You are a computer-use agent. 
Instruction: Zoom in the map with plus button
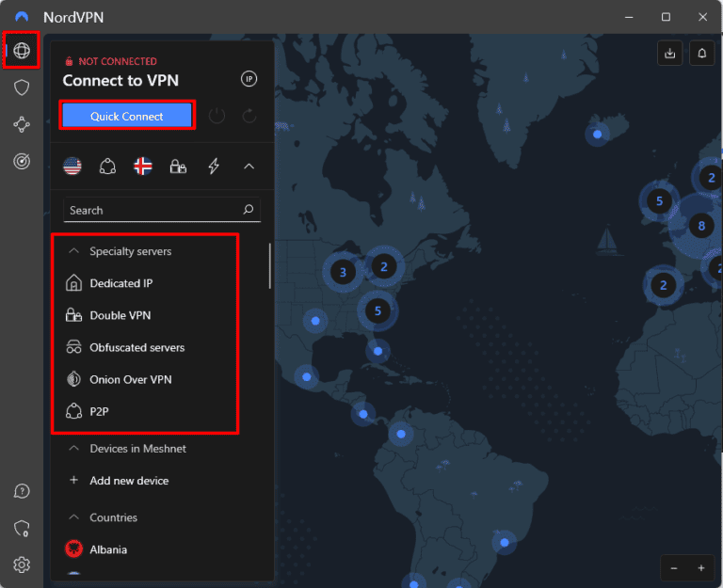pos(700,568)
